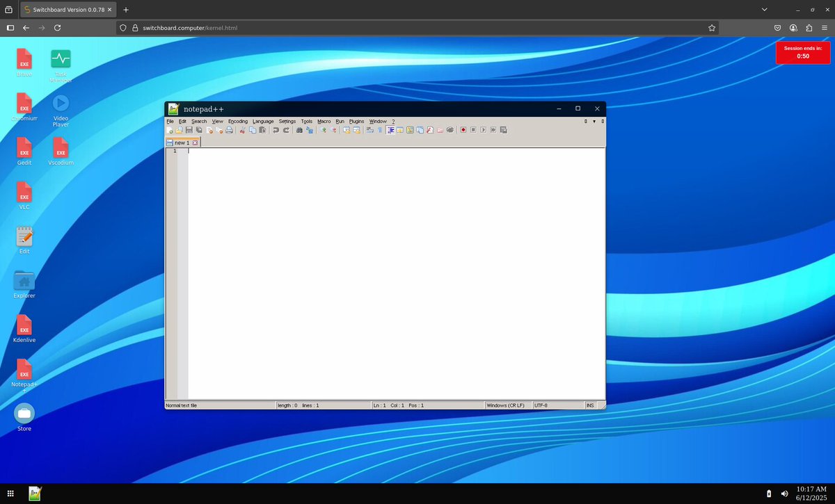Image resolution: width=835 pixels, height=504 pixels.
Task: Open the Edit menu
Action: coord(183,121)
